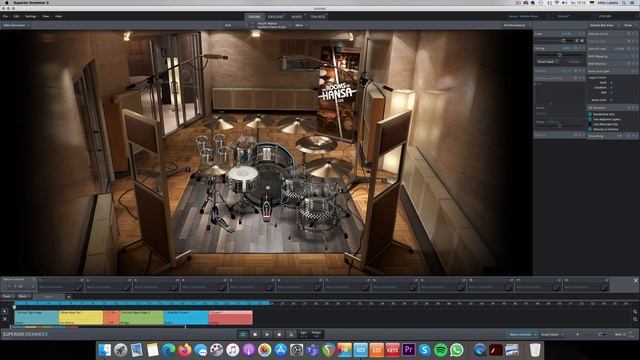640x360 pixels.
Task: Open WhatsApp from the dock
Action: [x=457, y=350]
